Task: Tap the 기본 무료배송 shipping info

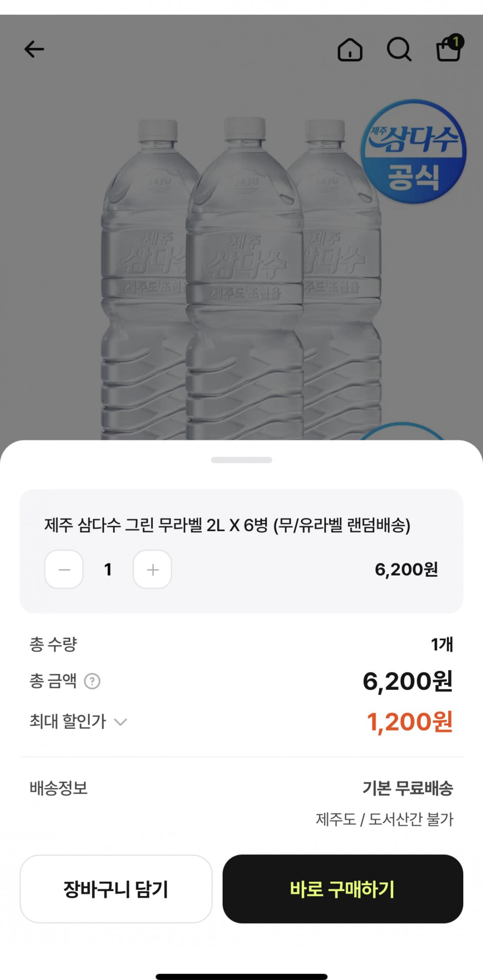Action: pos(407,788)
